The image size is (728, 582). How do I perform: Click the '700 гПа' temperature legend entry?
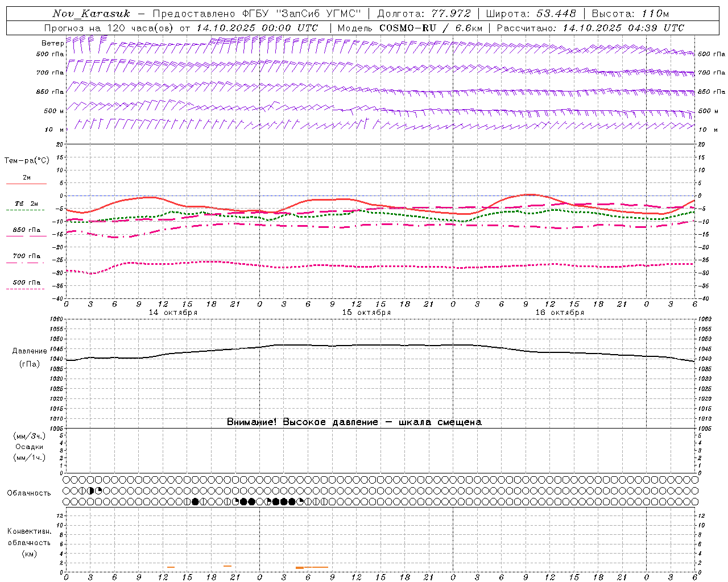click(27, 256)
